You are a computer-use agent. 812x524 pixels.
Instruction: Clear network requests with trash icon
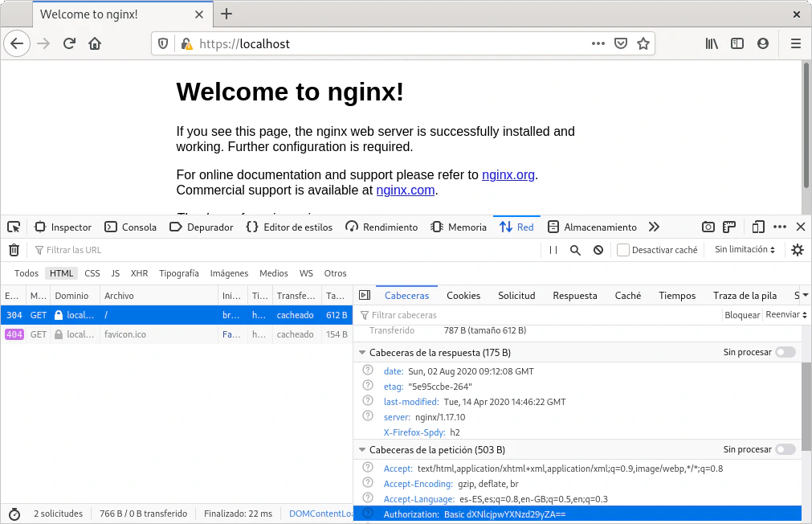pyautogui.click(x=14, y=250)
